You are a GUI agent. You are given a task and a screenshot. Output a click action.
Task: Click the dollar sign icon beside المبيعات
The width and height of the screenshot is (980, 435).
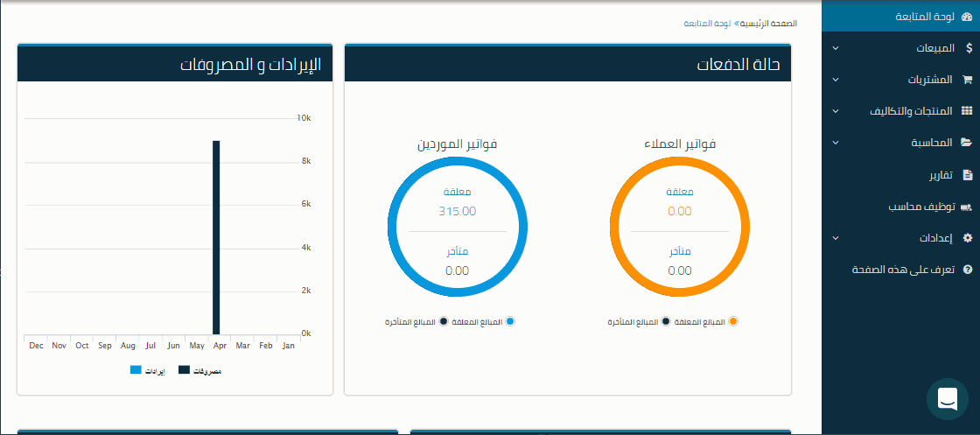tap(967, 48)
